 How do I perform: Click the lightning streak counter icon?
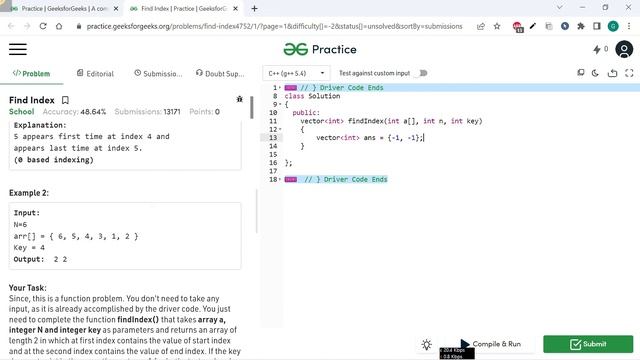pos(597,49)
